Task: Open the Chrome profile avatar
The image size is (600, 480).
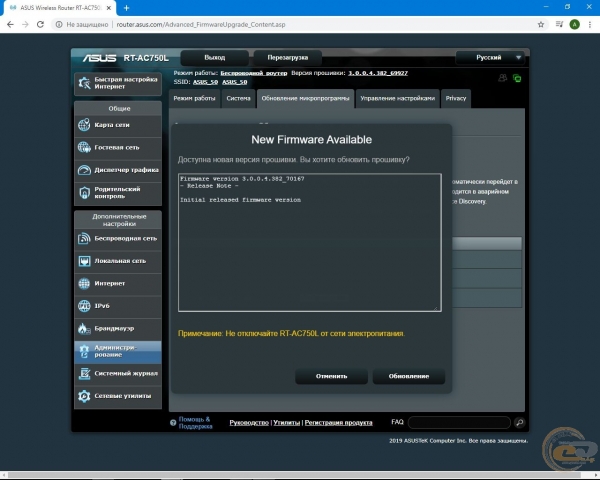Action: [x=574, y=24]
